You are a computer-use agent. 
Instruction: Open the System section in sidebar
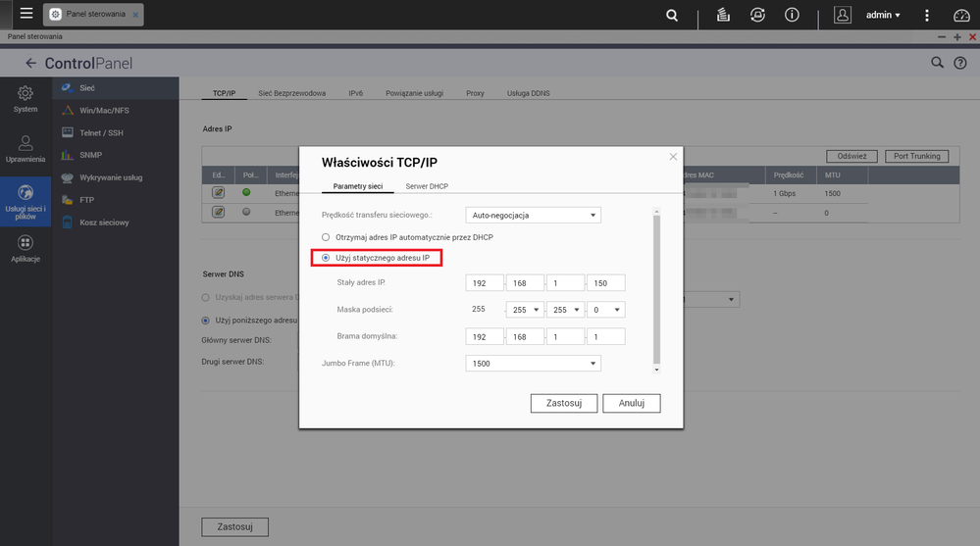pos(26,99)
